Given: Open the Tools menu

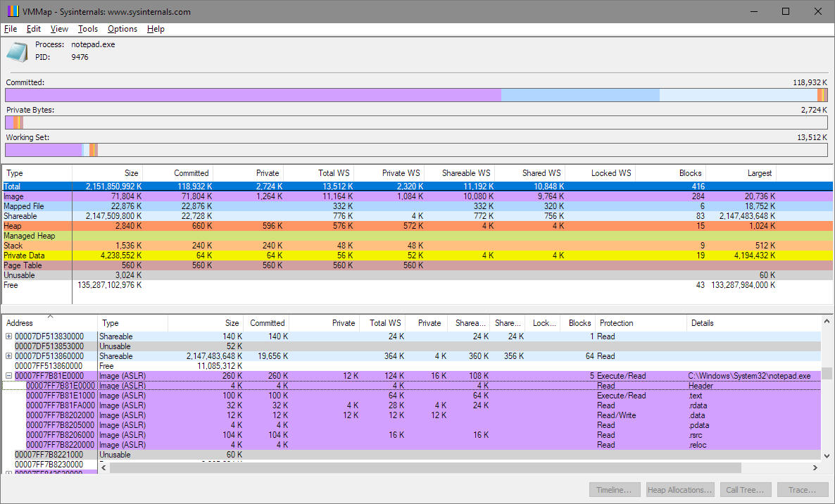Looking at the screenshot, I should [x=88, y=29].
